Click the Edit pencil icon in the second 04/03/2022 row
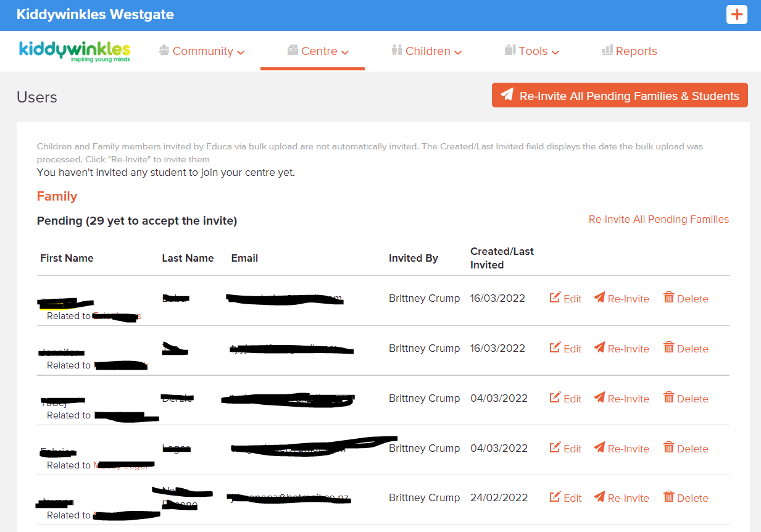This screenshot has height=532, width=761. point(555,447)
